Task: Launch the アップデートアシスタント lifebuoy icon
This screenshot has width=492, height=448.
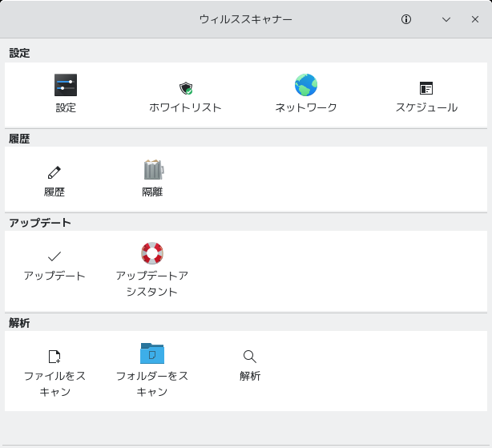Action: tap(152, 253)
